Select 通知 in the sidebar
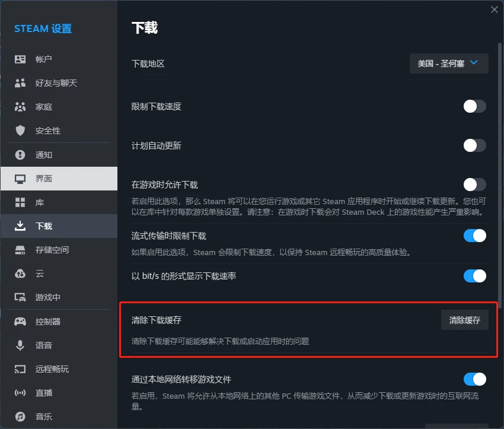 [59, 155]
